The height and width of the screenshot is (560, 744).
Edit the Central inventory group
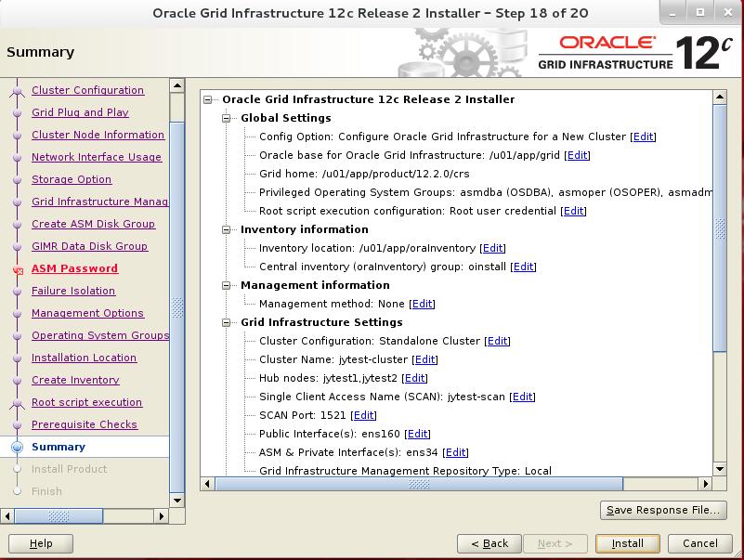click(x=523, y=267)
